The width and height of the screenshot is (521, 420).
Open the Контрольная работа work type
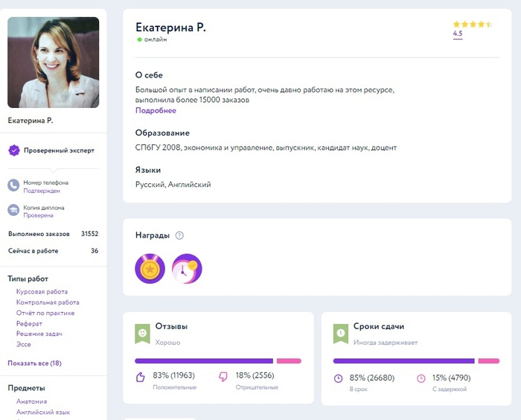[x=48, y=302]
